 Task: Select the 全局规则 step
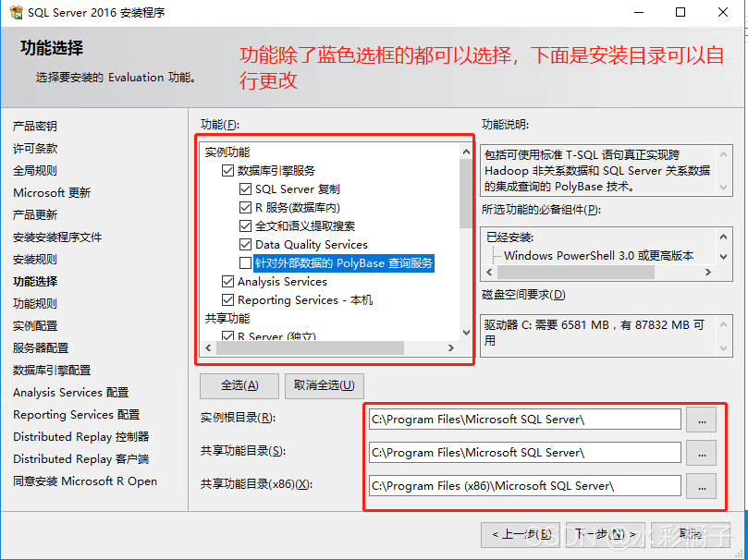[35, 171]
